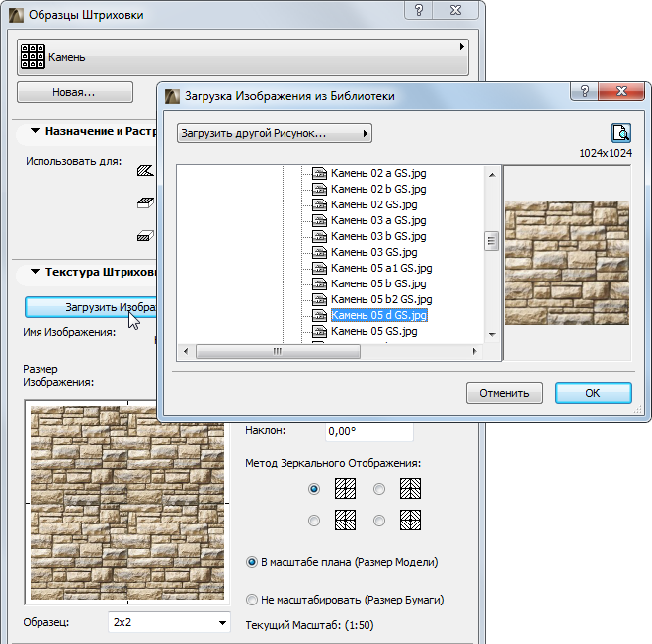
Task: Click the cover fill usage icon
Action: point(145,203)
